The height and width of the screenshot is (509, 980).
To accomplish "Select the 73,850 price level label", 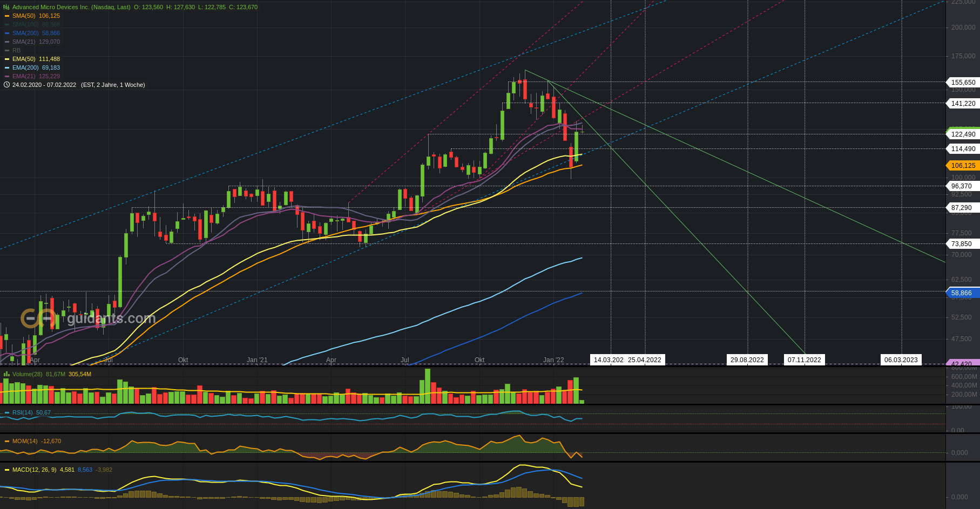I will pos(963,244).
